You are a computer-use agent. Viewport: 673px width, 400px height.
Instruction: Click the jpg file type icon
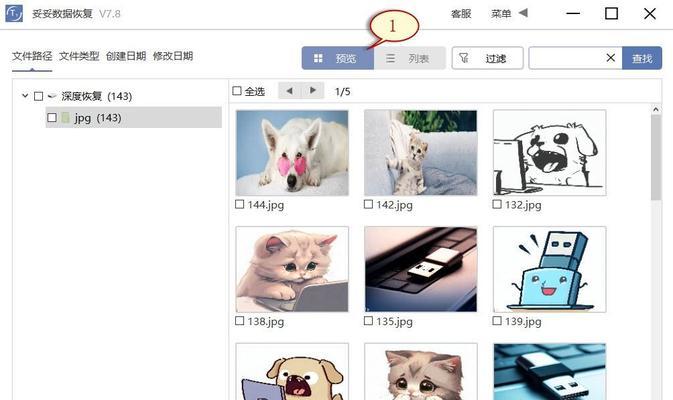65,117
